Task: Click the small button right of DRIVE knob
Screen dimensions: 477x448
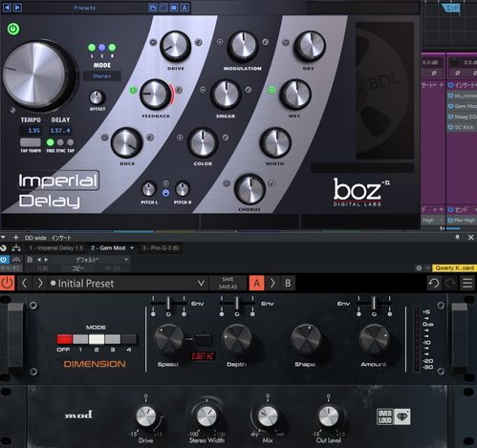Action: pyautogui.click(x=199, y=42)
